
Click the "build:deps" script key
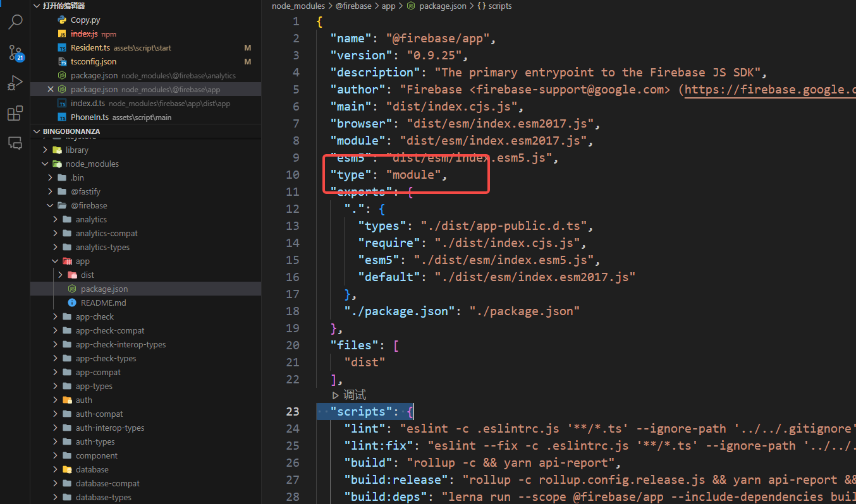click(386, 497)
